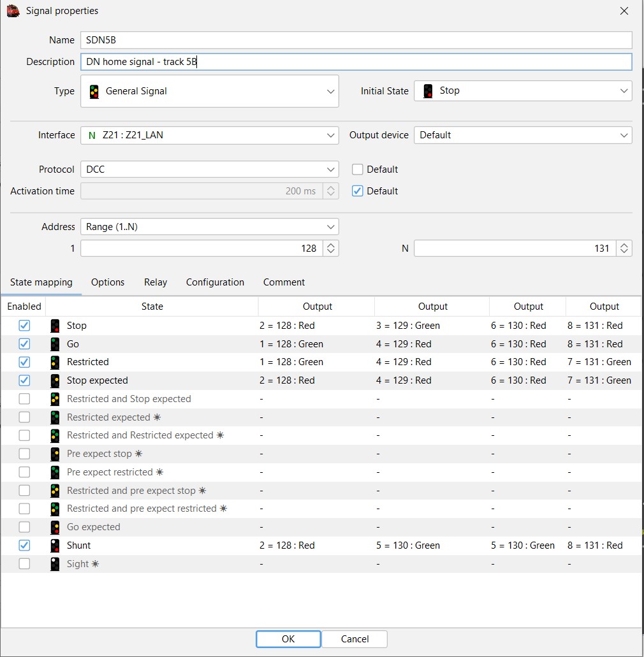
Task: Click the Stop expected signal icon
Action: [x=55, y=380]
